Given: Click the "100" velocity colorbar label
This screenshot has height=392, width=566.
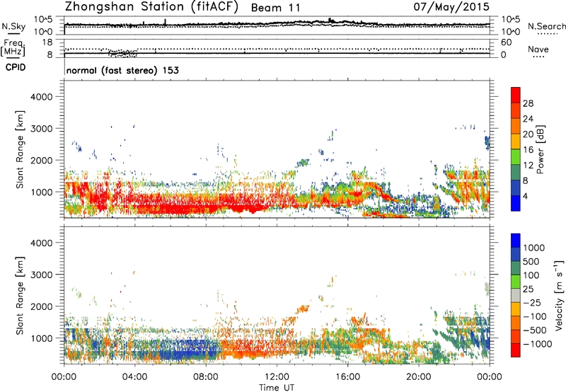Looking at the screenshot, I should pos(531,275).
